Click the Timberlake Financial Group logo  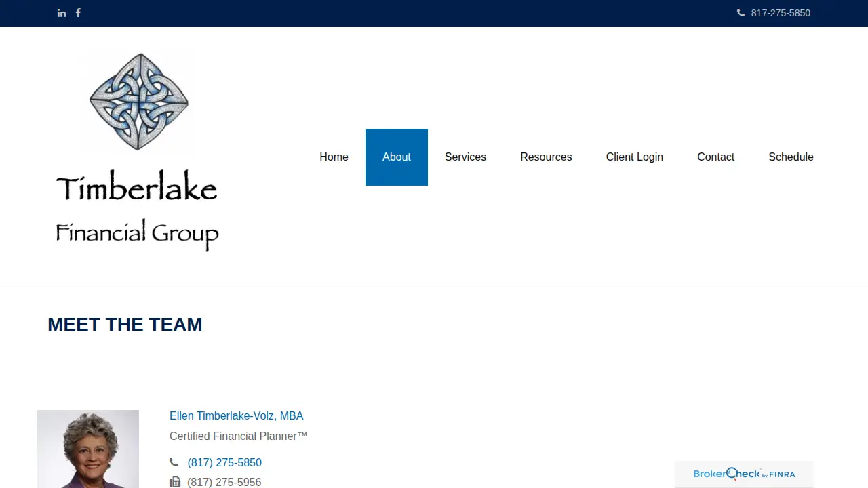(137, 152)
